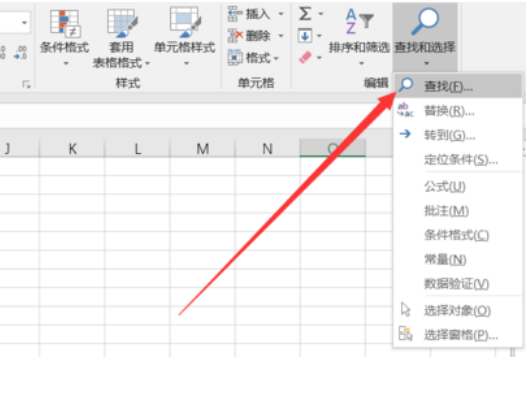
Task: Click Select Objects cursor icon in menu
Action: 406,309
